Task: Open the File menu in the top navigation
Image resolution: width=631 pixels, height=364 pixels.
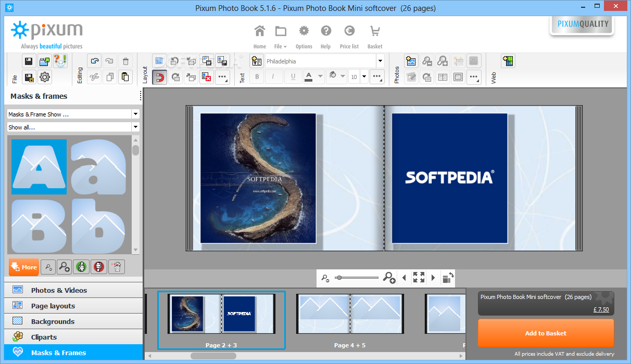Action: tap(281, 36)
